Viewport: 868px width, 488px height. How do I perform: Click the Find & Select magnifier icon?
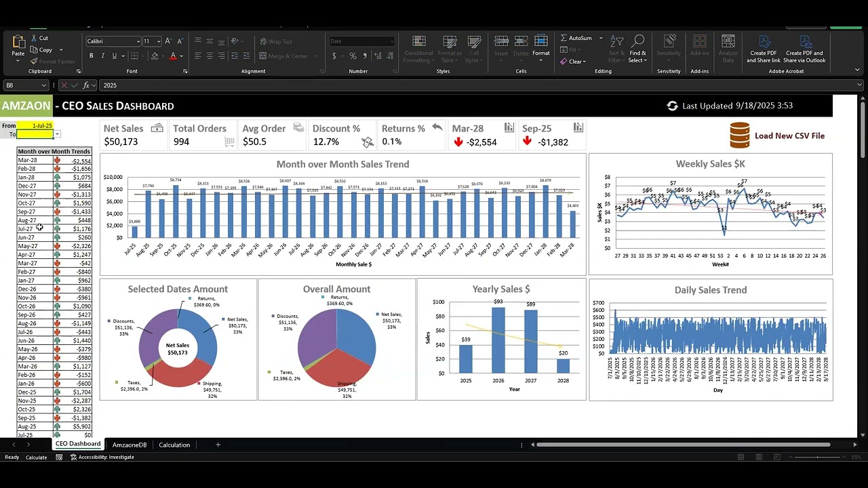pyautogui.click(x=638, y=42)
